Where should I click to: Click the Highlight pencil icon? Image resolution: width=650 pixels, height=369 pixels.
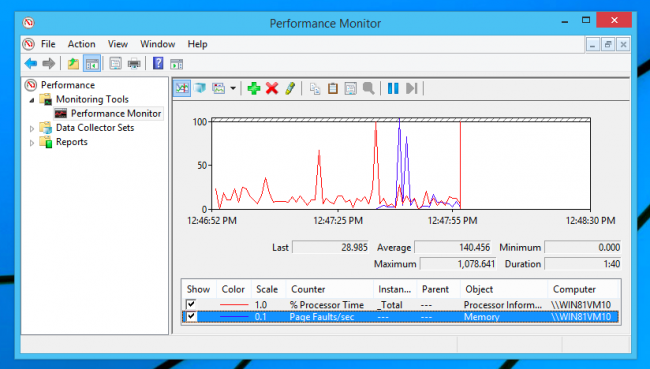tap(290, 88)
